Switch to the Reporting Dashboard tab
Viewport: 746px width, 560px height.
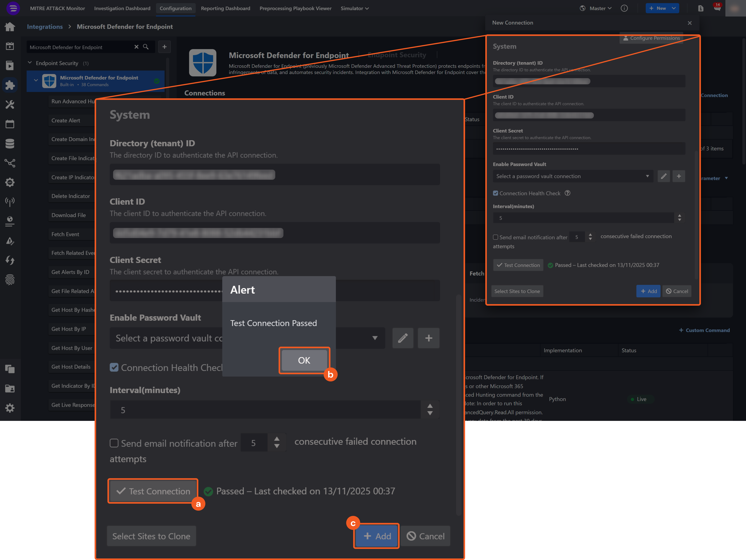pos(225,8)
